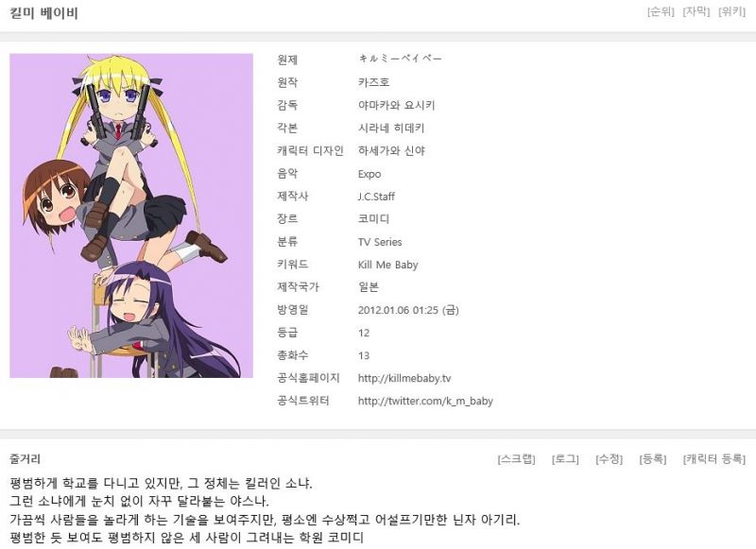Open the twitter.com/k_m_baby official Twitter URL
This screenshot has width=756, height=549.
click(x=425, y=401)
